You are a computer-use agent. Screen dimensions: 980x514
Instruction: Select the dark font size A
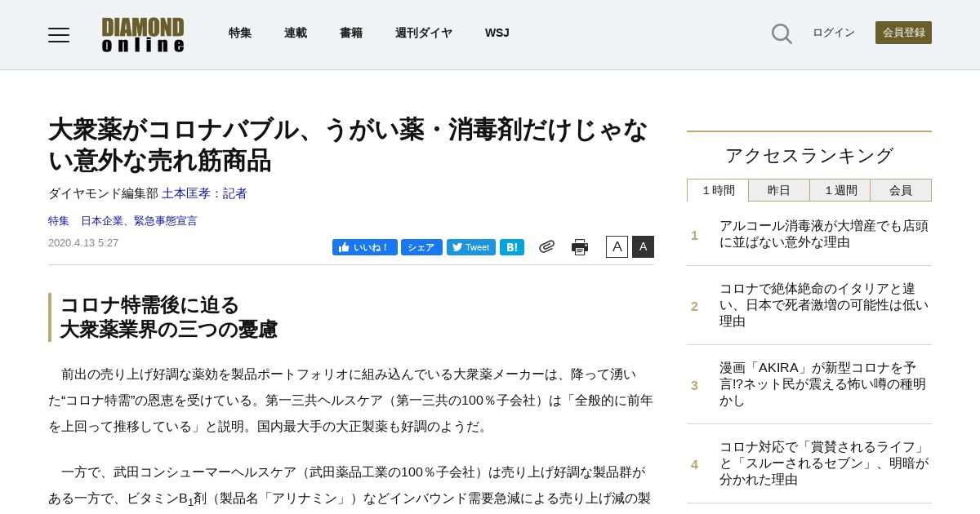tap(643, 246)
